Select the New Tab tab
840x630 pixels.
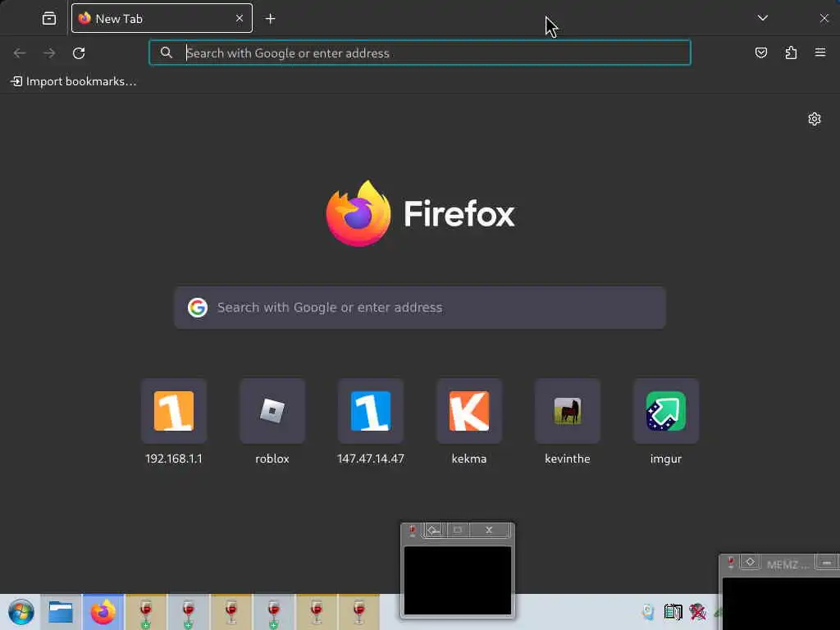(x=162, y=18)
